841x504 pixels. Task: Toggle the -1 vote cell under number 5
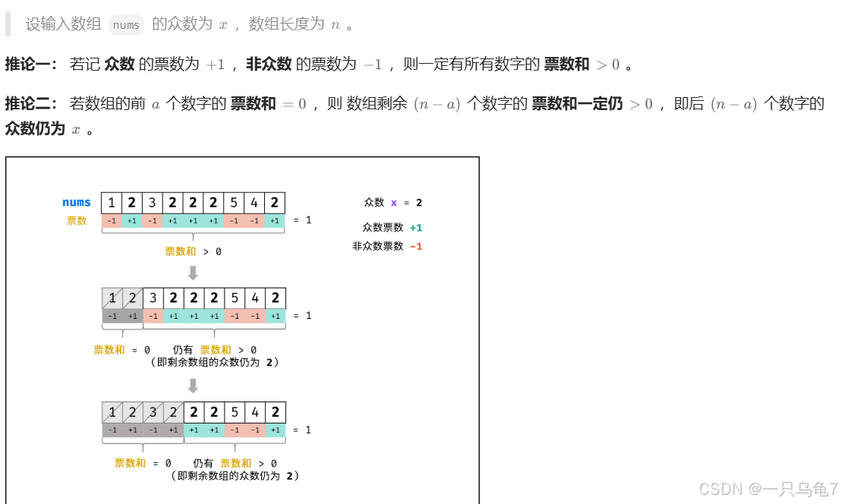[235, 222]
